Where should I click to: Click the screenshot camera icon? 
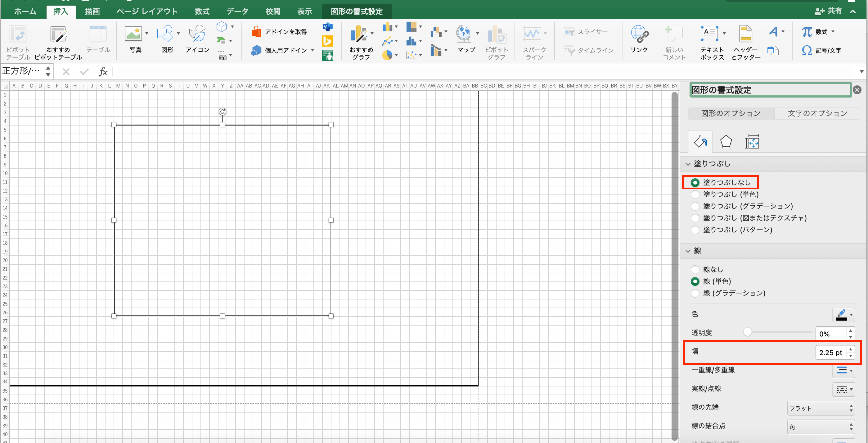[222, 56]
